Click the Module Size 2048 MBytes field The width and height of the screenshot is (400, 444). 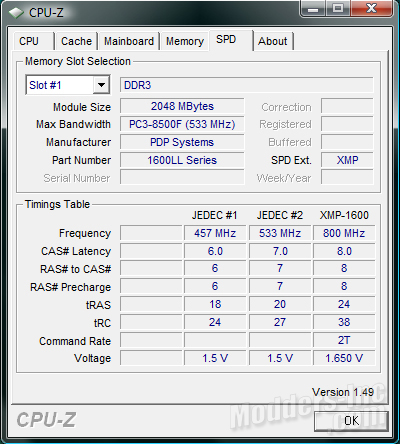[182, 106]
